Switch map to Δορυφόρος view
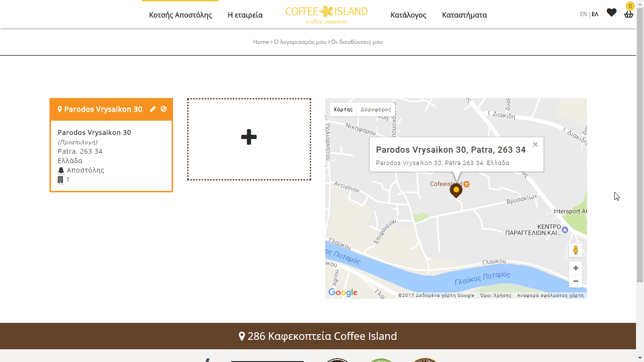 pyautogui.click(x=376, y=109)
